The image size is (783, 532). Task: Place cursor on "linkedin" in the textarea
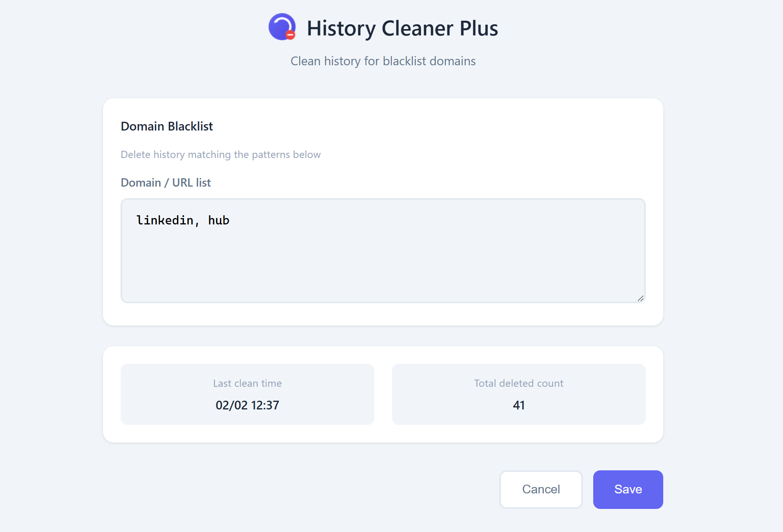[165, 220]
